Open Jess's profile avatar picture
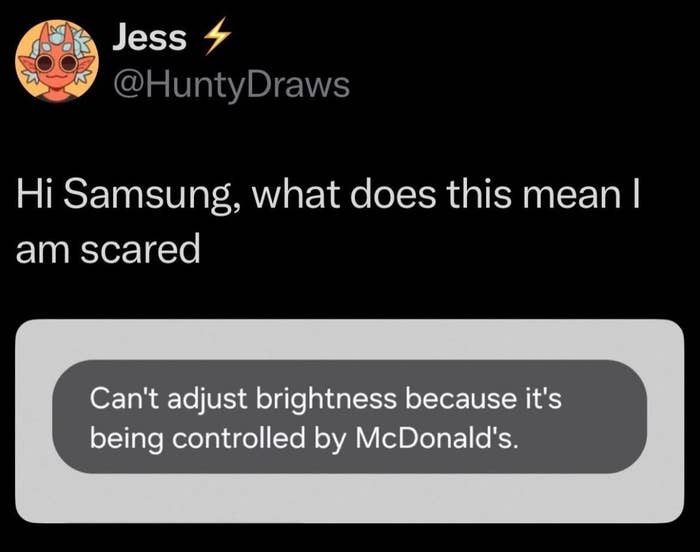The image size is (700, 552). pos(57,61)
